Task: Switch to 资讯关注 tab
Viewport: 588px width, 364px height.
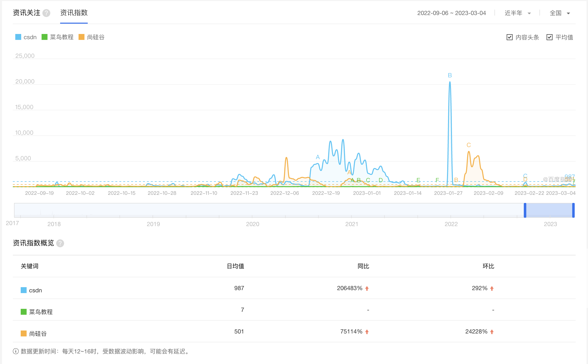Action: (27, 13)
